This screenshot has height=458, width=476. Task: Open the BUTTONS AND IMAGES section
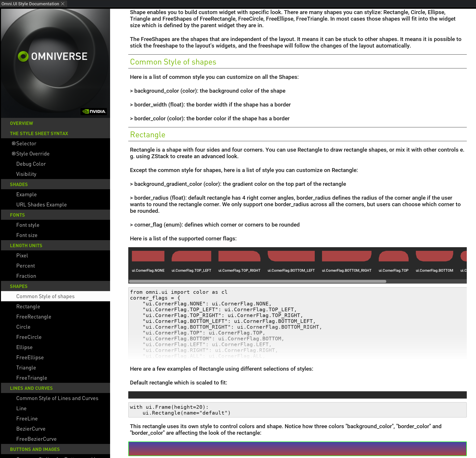(35, 449)
